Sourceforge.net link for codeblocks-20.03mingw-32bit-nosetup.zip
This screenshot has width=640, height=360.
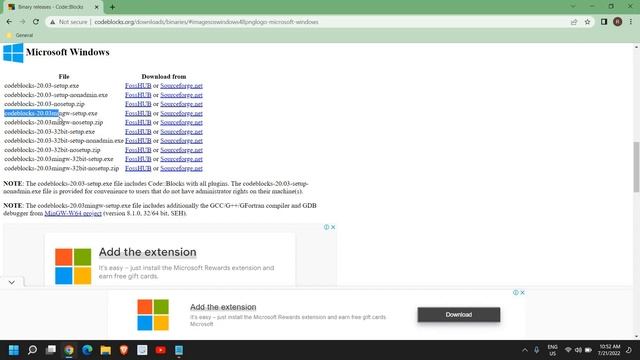click(x=181, y=168)
